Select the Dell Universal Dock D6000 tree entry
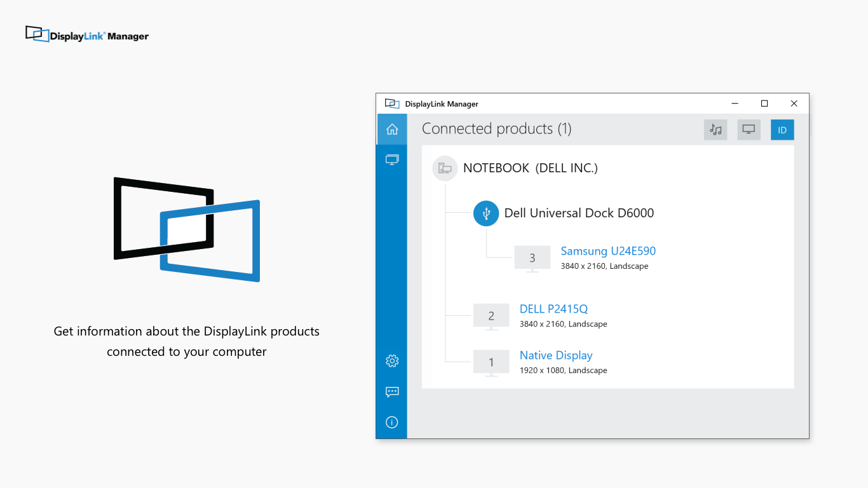Image resolution: width=868 pixels, height=488 pixels. click(579, 213)
